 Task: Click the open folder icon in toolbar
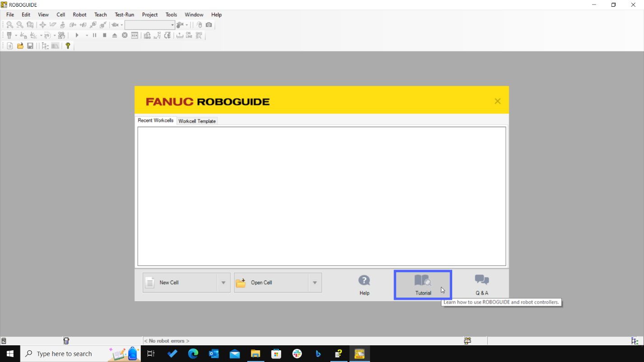[x=20, y=46]
